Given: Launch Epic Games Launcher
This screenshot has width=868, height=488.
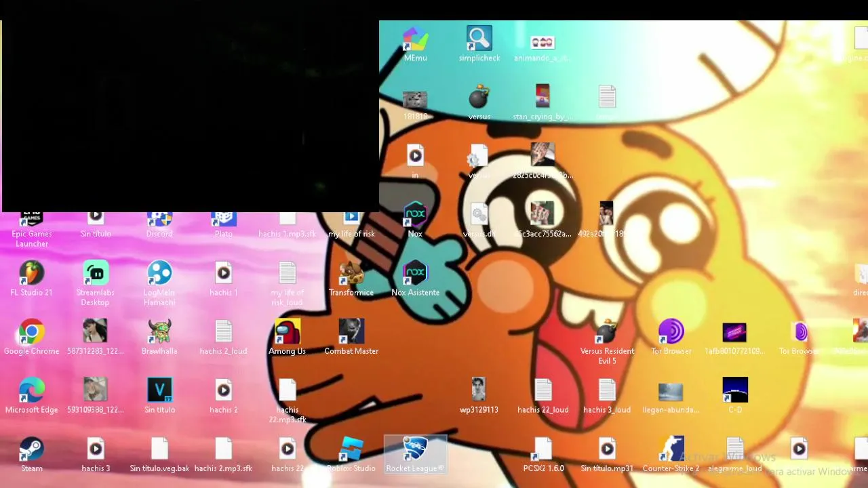Looking at the screenshot, I should [32, 229].
